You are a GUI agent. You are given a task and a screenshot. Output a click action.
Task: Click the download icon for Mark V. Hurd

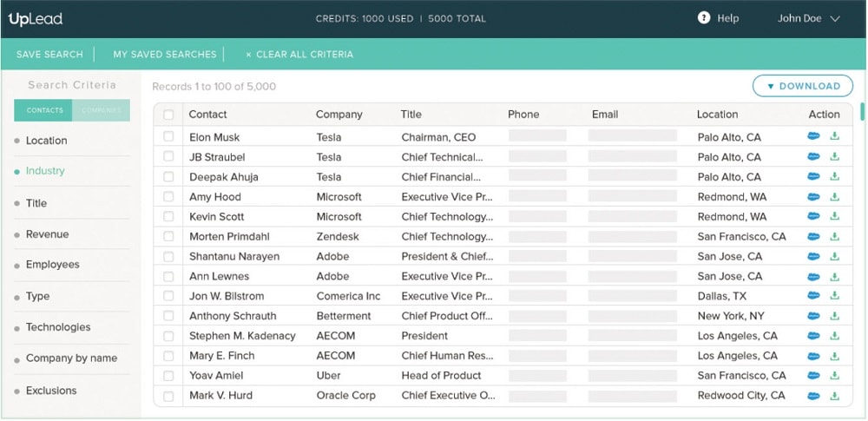coord(834,396)
